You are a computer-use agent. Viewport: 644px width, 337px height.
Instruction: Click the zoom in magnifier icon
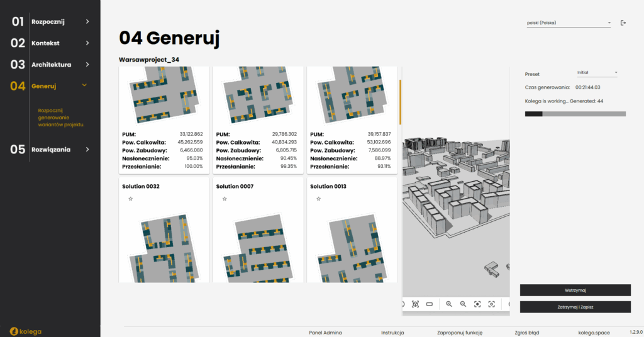click(449, 304)
